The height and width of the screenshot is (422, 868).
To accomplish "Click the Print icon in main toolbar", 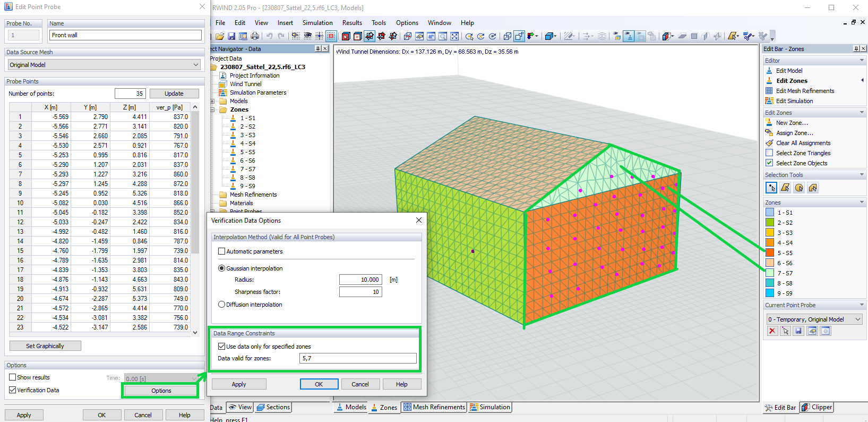I will pos(255,36).
